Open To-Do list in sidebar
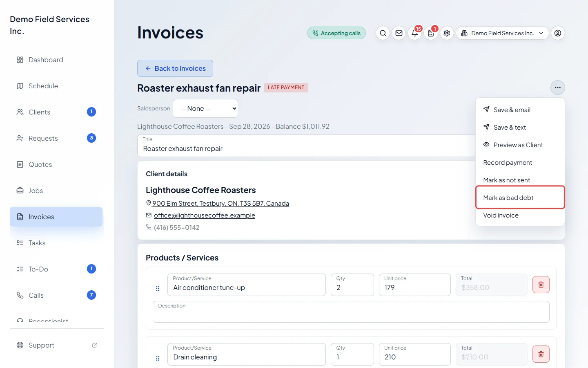Viewport: 588px width, 368px height. tap(56, 269)
